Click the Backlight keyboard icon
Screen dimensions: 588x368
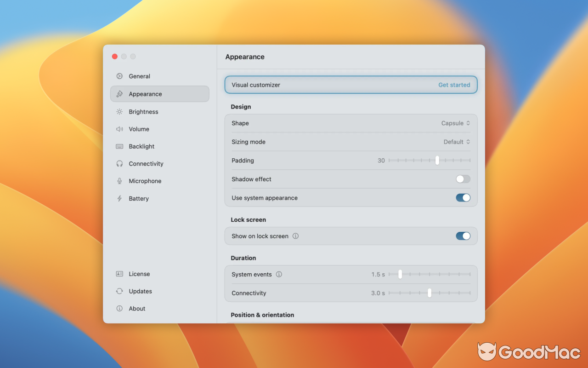(120, 146)
